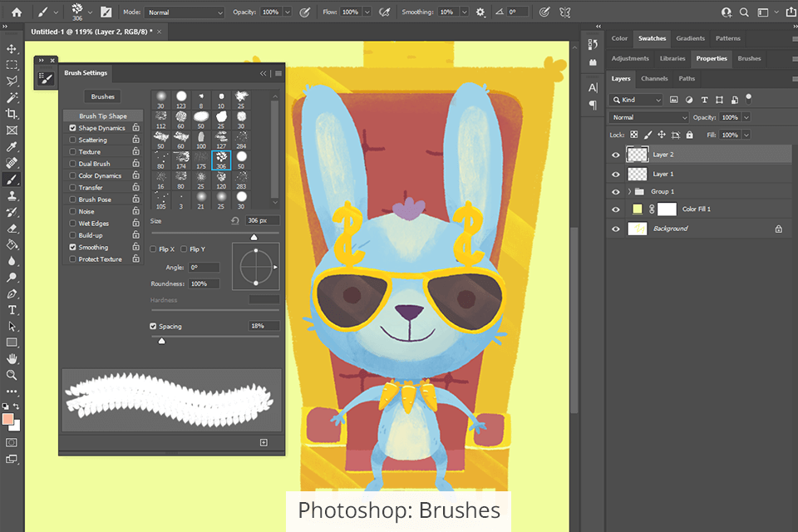Switch to the Paths tab
The height and width of the screenshot is (532, 798).
687,78
